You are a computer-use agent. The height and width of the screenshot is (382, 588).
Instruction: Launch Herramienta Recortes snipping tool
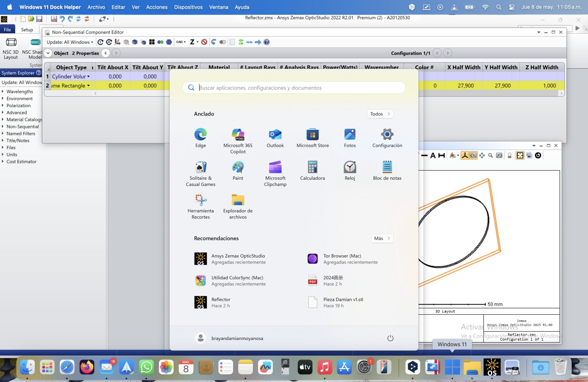(200, 207)
